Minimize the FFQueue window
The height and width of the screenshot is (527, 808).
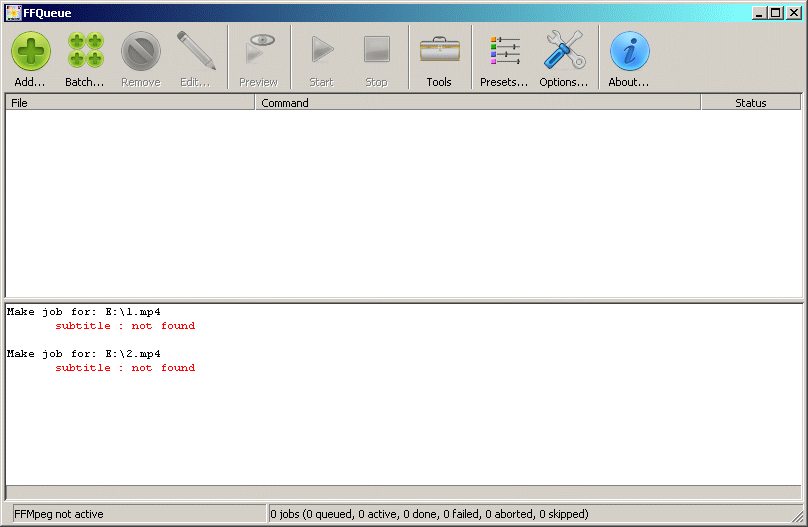pyautogui.click(x=758, y=13)
